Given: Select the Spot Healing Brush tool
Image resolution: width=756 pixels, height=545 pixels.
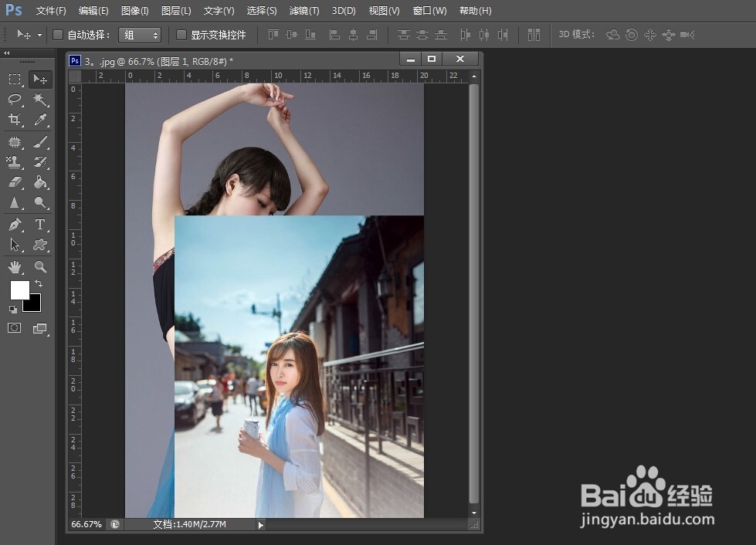Looking at the screenshot, I should point(15,142).
